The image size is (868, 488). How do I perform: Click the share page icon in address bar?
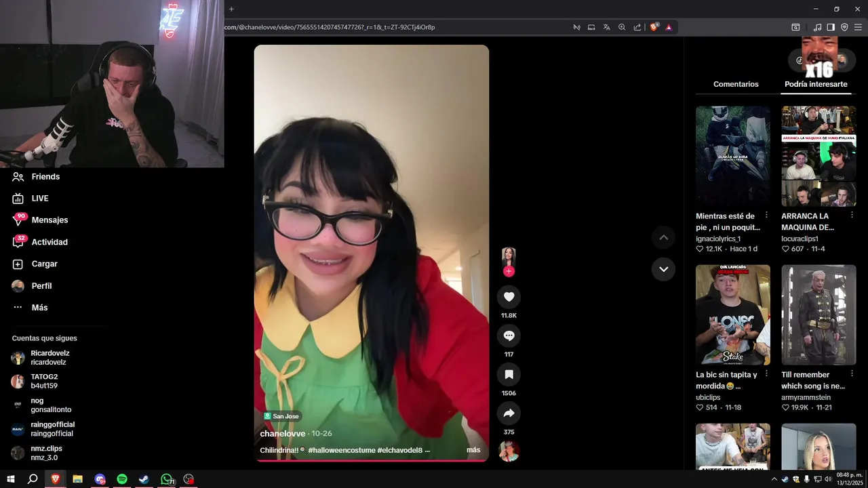[x=637, y=27]
